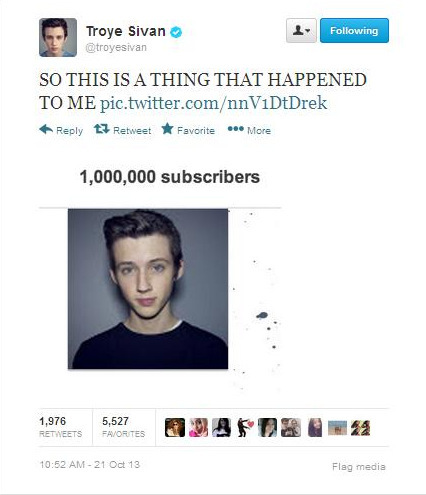Image resolution: width=426 pixels, height=495 pixels.
Task: Click the Flag media link
Action: (x=359, y=467)
